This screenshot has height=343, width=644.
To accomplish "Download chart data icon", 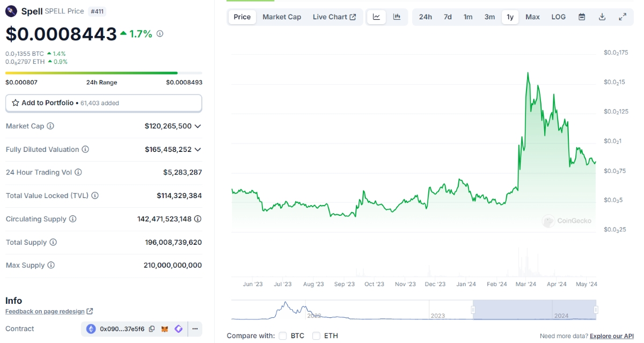I will click(x=602, y=17).
